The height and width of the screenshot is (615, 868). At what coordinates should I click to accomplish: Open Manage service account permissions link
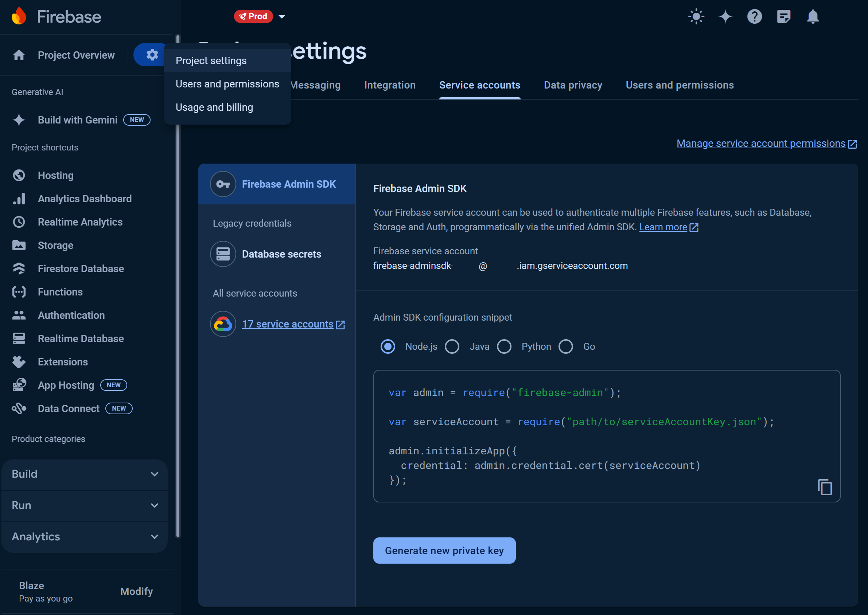pyautogui.click(x=761, y=144)
